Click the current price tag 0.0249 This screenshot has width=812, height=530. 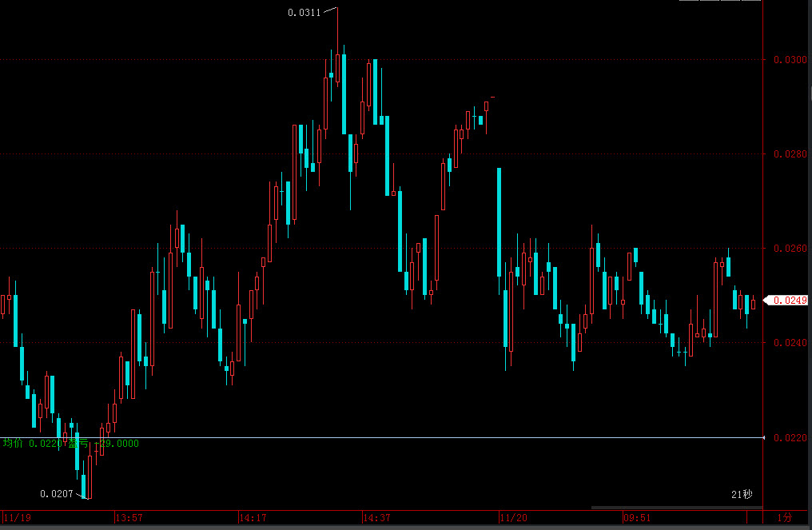[x=786, y=300]
